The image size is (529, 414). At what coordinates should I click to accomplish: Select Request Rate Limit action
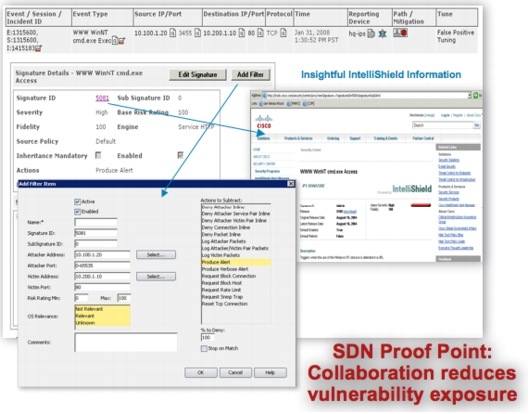[x=236, y=290]
